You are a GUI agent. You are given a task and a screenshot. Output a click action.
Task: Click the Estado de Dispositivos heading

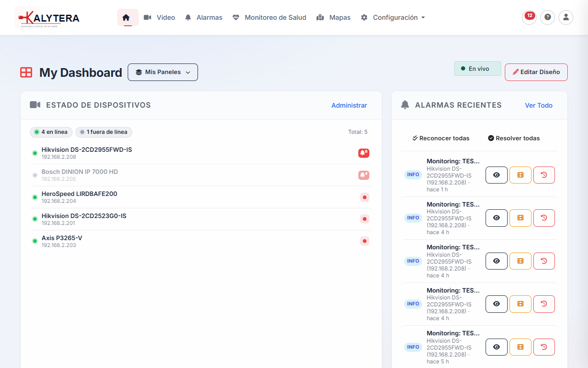click(x=98, y=105)
